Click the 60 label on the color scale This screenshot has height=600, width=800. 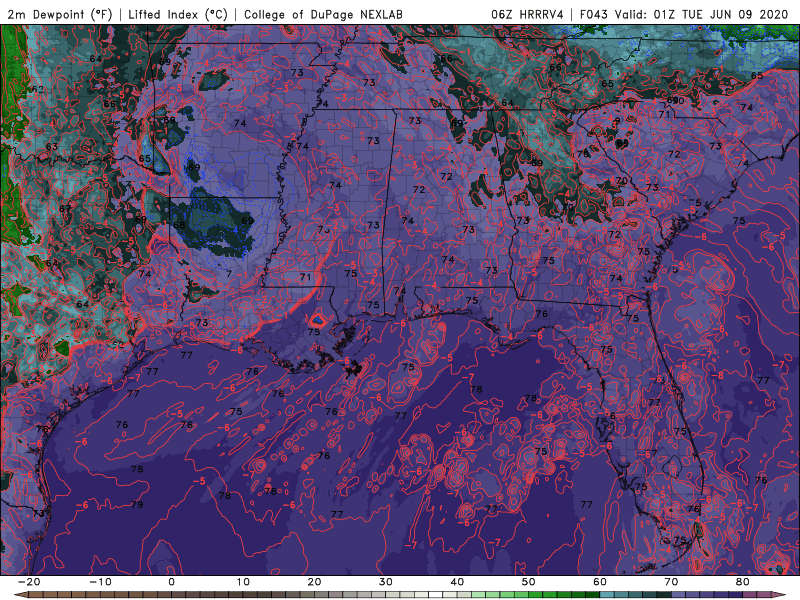[600, 582]
